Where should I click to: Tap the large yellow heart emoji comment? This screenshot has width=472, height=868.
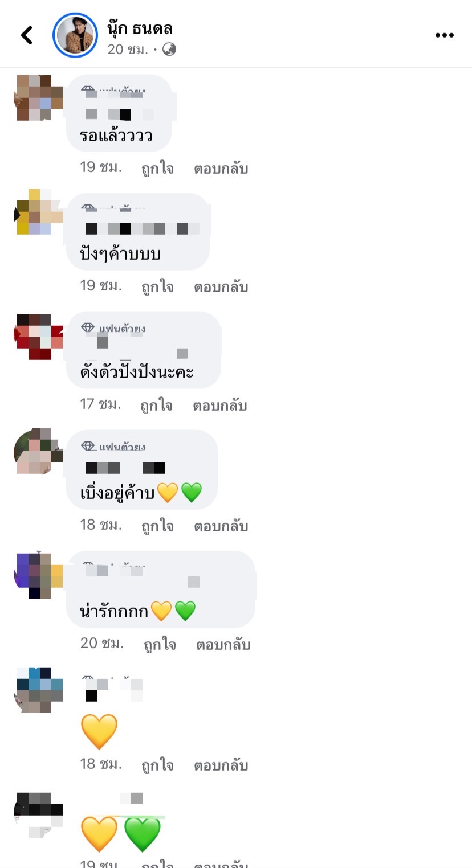[x=99, y=732]
